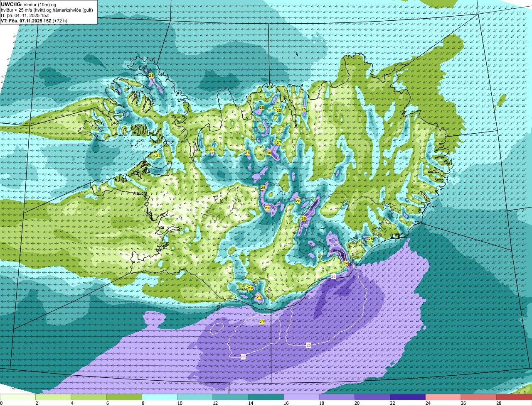Click valid time text 'VT: Fös. 07.11.2025 15Z (+72 h)'
Image resolution: width=532 pixels, height=406 pixels.
pyautogui.click(x=34, y=20)
